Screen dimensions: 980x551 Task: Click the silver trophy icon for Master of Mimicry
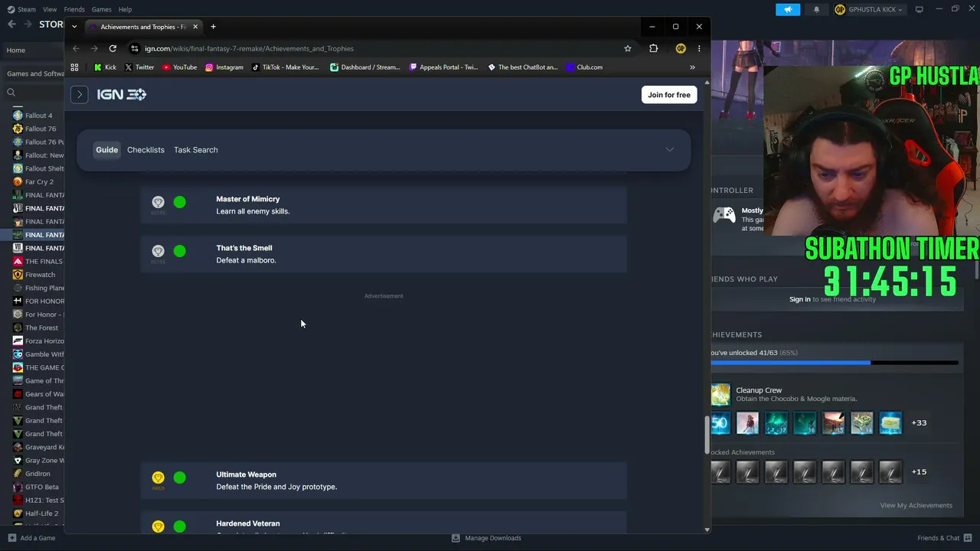[158, 202]
